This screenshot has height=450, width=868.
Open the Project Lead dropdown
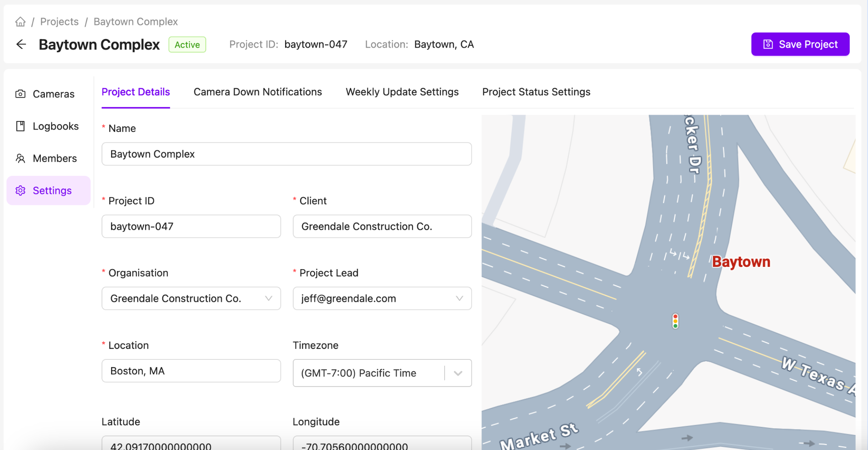[x=459, y=298]
